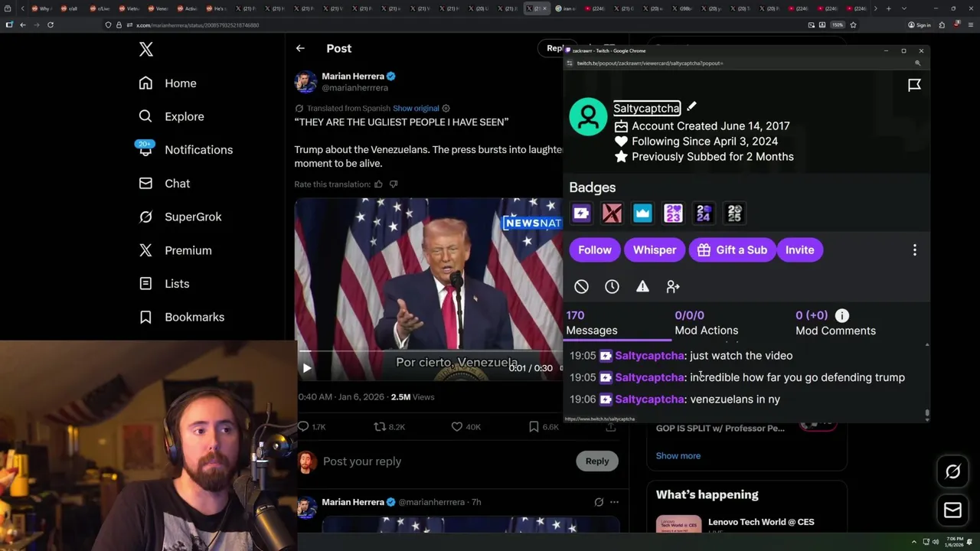Click the 2024 recap badge
The height and width of the screenshot is (551, 980).
[704, 214]
